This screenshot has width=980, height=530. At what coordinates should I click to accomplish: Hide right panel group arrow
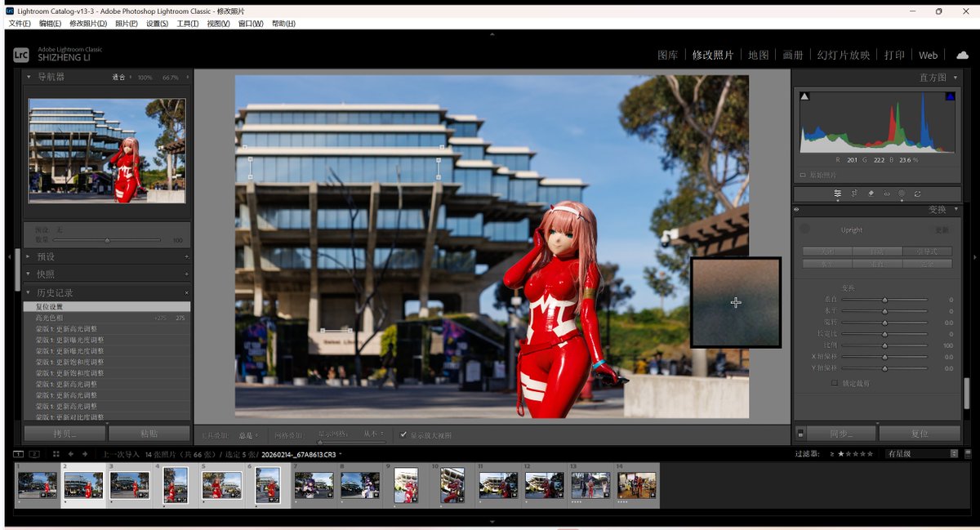[x=974, y=258]
